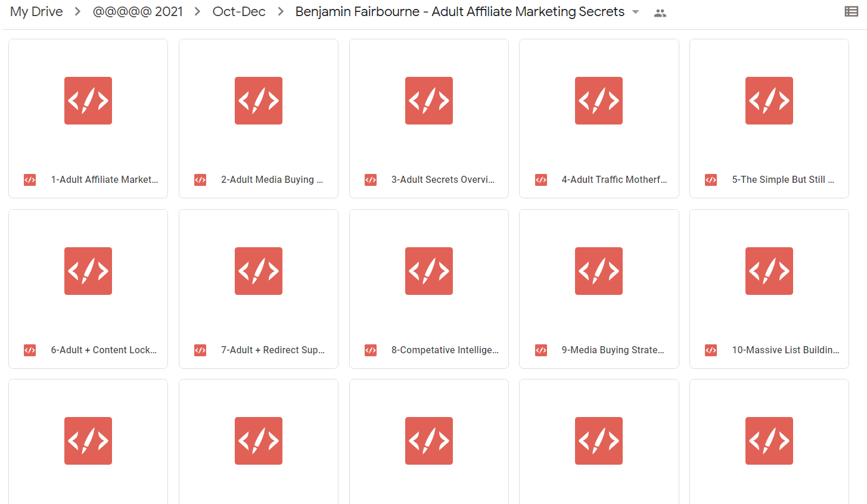Viewport: 867px width, 504px height.
Task: Select the file name '4-Adult Traffic Motherf...'
Action: pos(614,179)
